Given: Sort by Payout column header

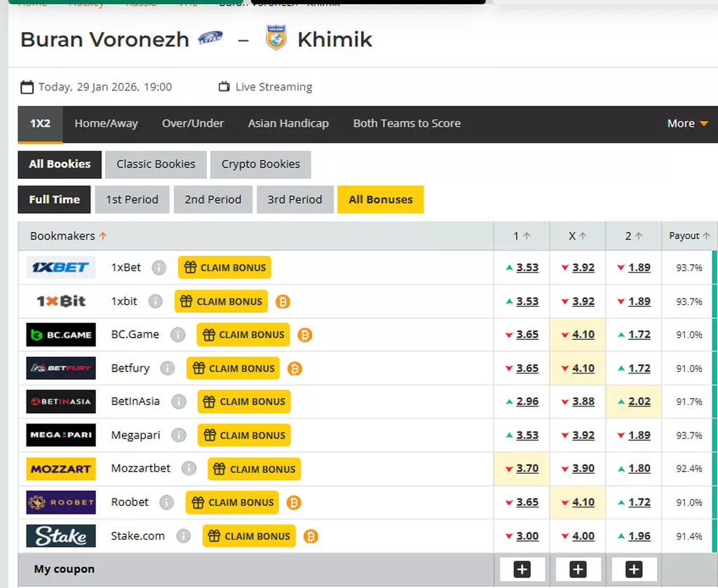Looking at the screenshot, I should coord(689,236).
